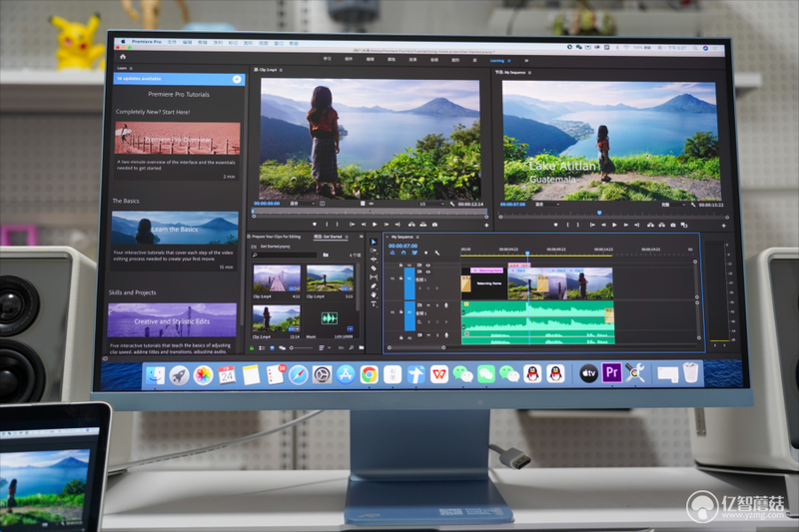Toggle project writable green lock icon

(x=252, y=348)
